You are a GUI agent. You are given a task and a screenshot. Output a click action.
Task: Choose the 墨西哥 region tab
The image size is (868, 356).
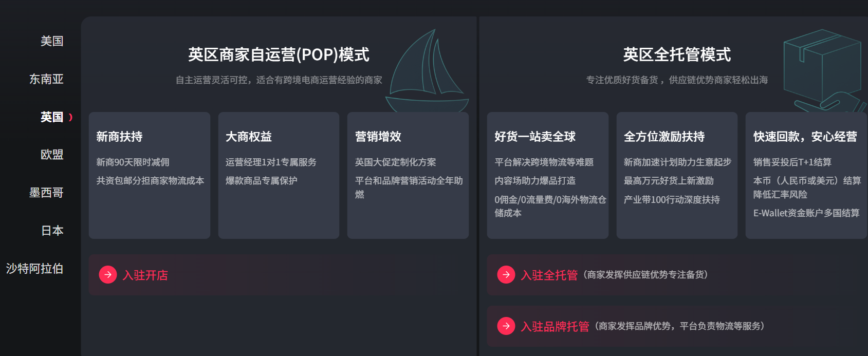[x=46, y=193]
